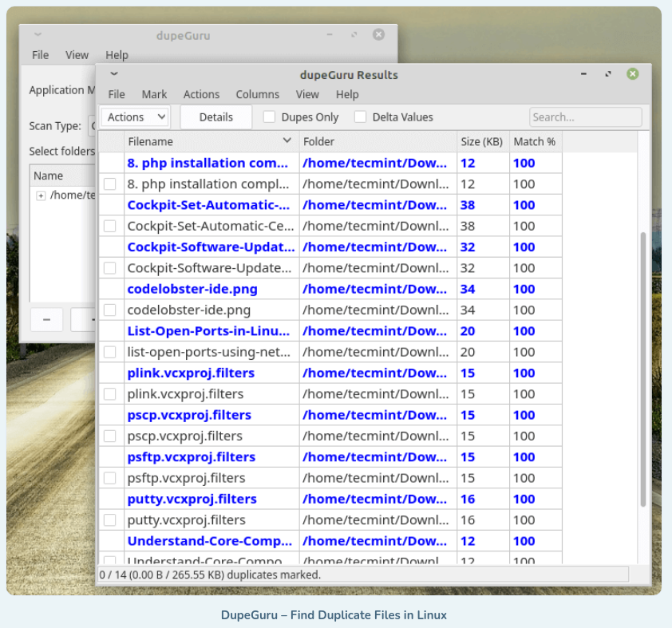Click the Filename column sort arrow
Viewport: 672px width, 628px height.
287,141
